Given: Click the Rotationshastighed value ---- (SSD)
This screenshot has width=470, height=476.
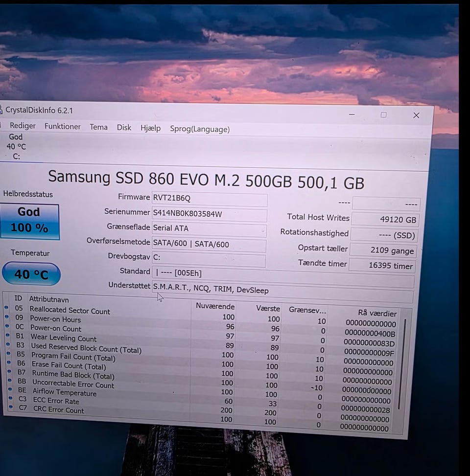Looking at the screenshot, I should 384,235.
